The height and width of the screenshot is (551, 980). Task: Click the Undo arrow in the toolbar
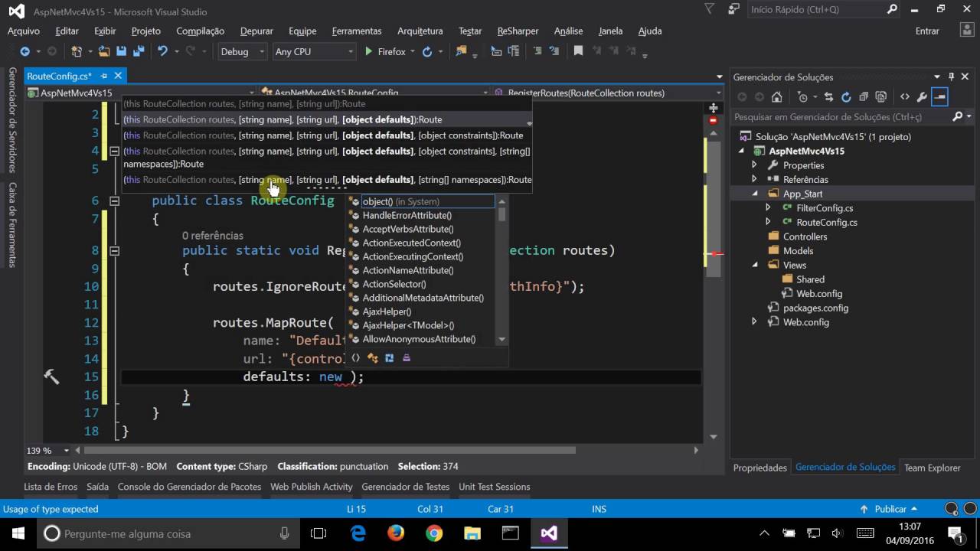[x=162, y=51]
